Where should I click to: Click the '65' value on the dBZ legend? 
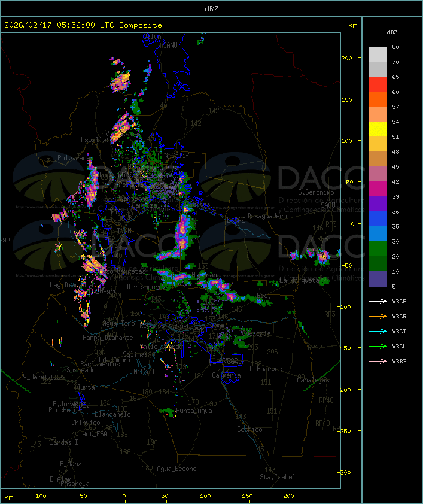(395, 77)
